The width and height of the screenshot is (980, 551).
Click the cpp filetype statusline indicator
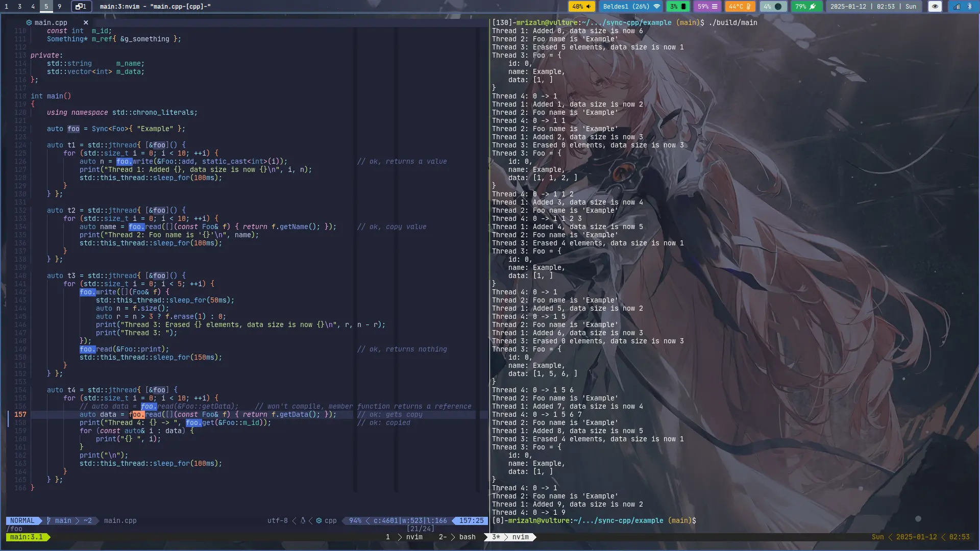pyautogui.click(x=330, y=520)
